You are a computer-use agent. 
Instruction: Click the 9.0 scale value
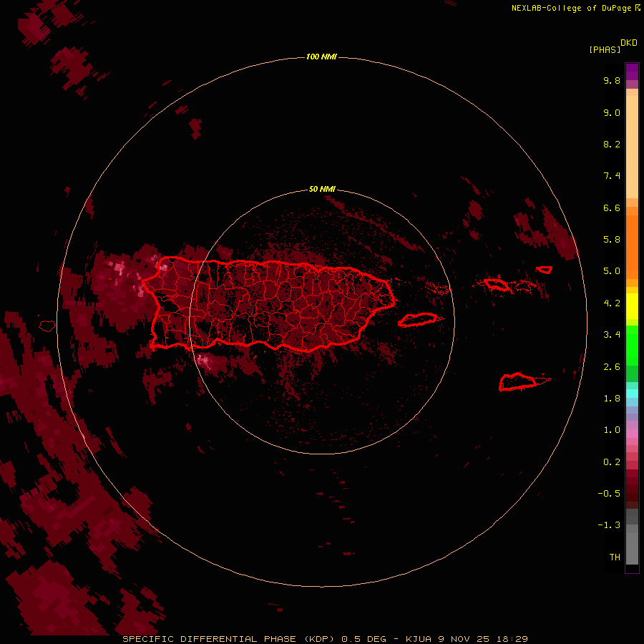click(612, 112)
